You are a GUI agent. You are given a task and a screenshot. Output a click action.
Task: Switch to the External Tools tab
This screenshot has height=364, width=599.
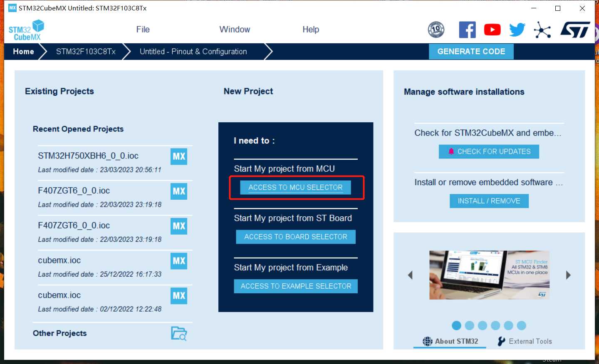[x=525, y=341]
